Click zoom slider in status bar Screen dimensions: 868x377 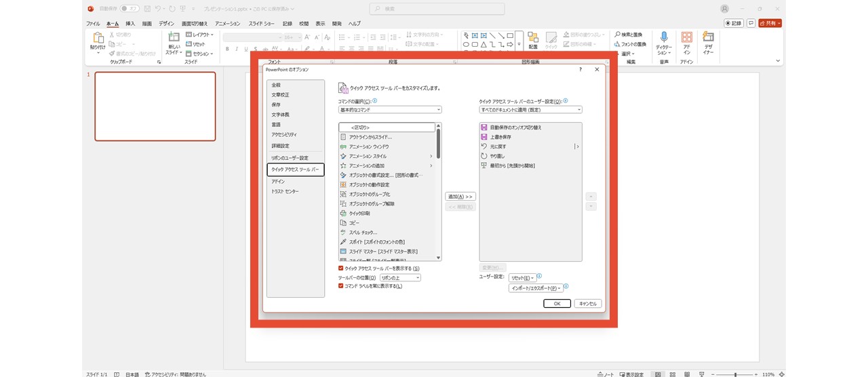pos(735,374)
